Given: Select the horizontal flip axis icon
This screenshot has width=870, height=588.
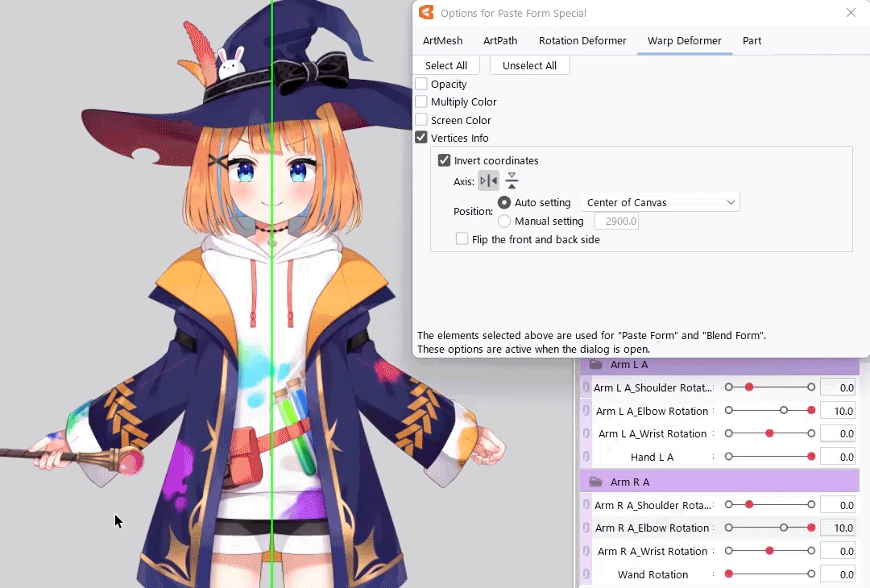Looking at the screenshot, I should click(488, 181).
